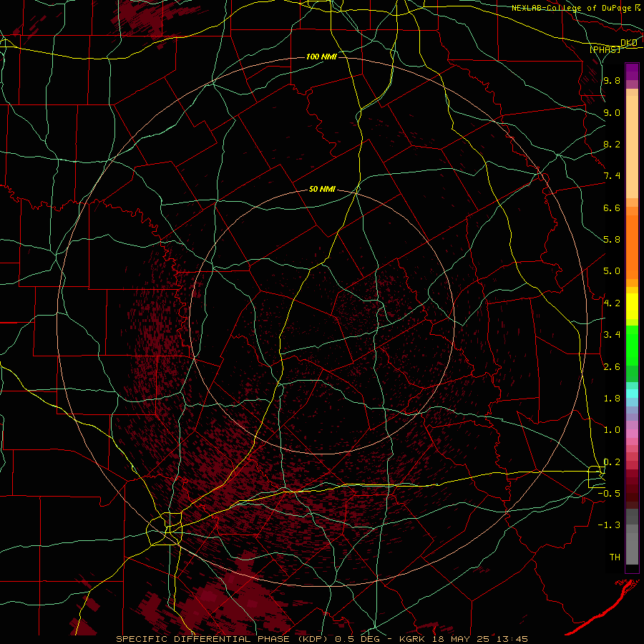644x644 pixels.
Task: Click the DKD product label
Action: (629, 43)
